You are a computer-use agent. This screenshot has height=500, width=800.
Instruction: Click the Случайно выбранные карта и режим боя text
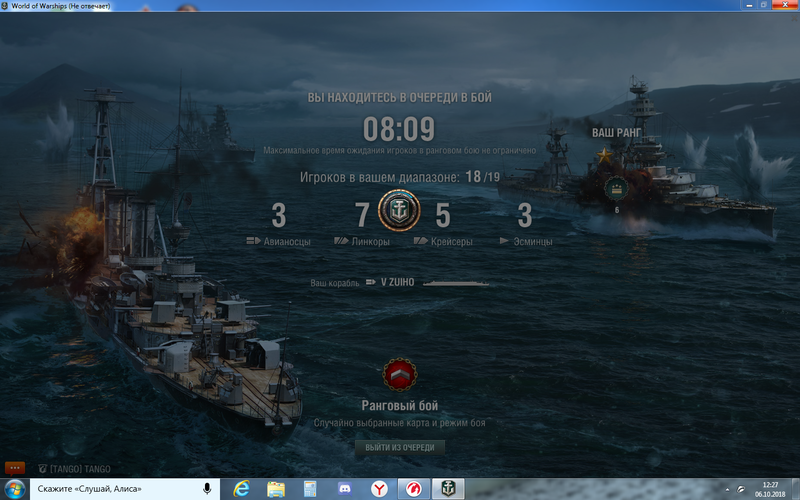point(399,423)
